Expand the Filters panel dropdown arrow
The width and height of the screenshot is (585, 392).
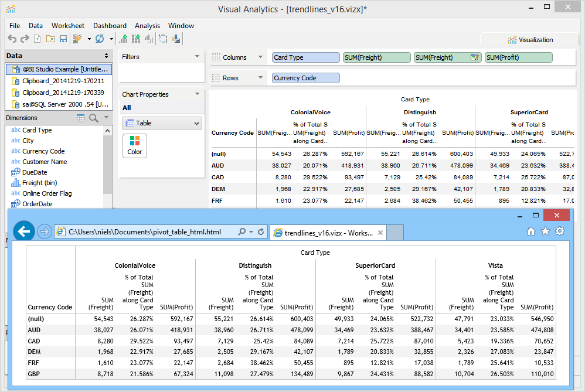(197, 57)
